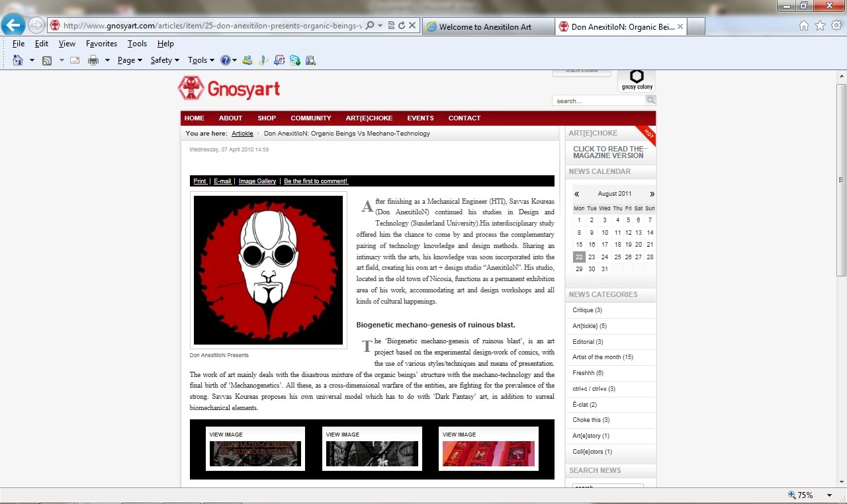Open the Help icon dropdown arrow

pos(234,60)
